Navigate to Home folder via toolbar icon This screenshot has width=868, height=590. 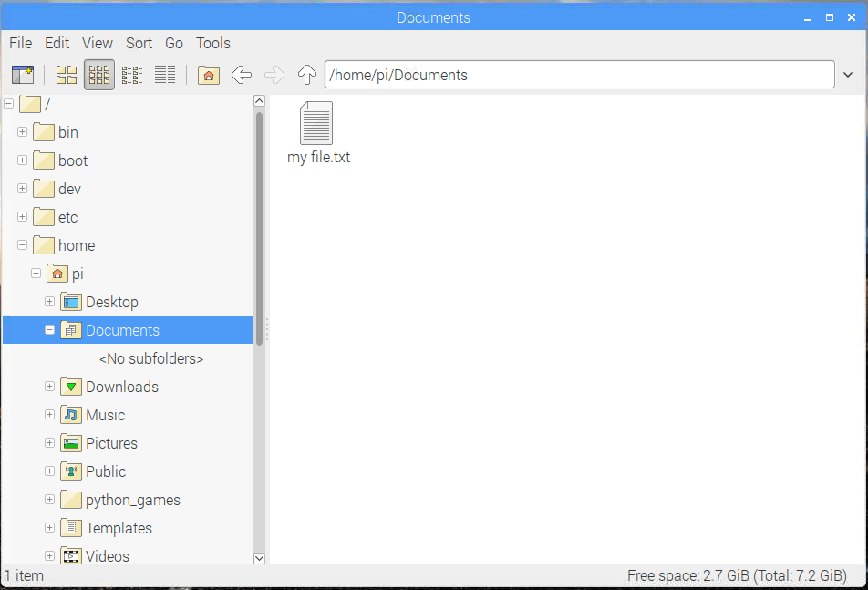(x=208, y=74)
